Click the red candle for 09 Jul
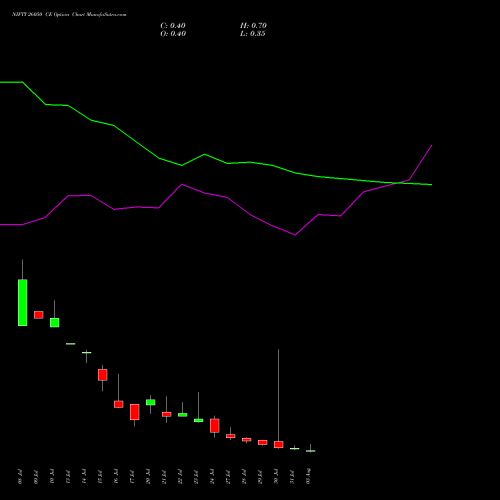Viewport: 500px width, 500px height. coord(39,315)
